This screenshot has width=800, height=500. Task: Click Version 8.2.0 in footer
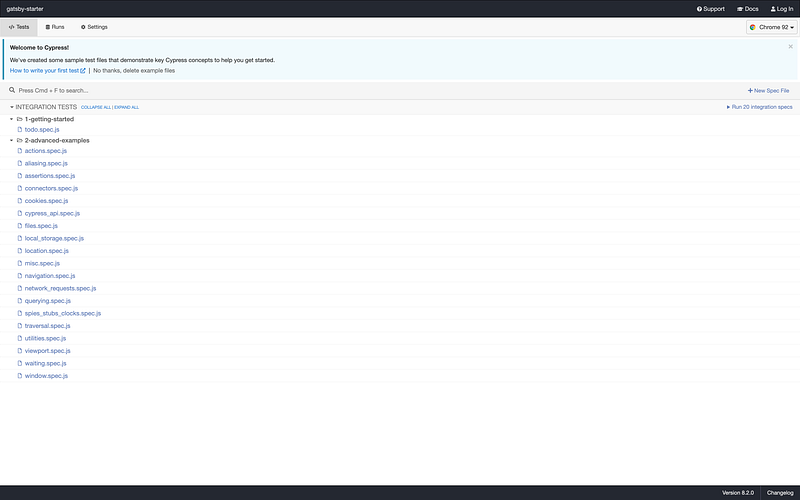pyautogui.click(x=738, y=493)
